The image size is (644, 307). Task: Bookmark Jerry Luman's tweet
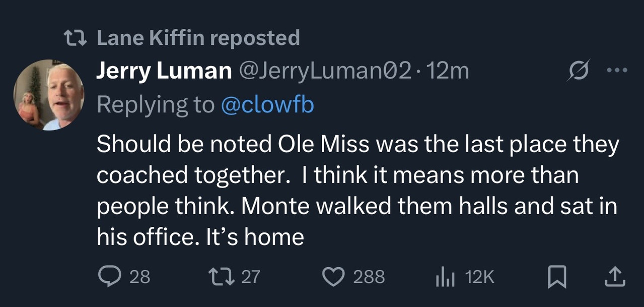pyautogui.click(x=557, y=276)
